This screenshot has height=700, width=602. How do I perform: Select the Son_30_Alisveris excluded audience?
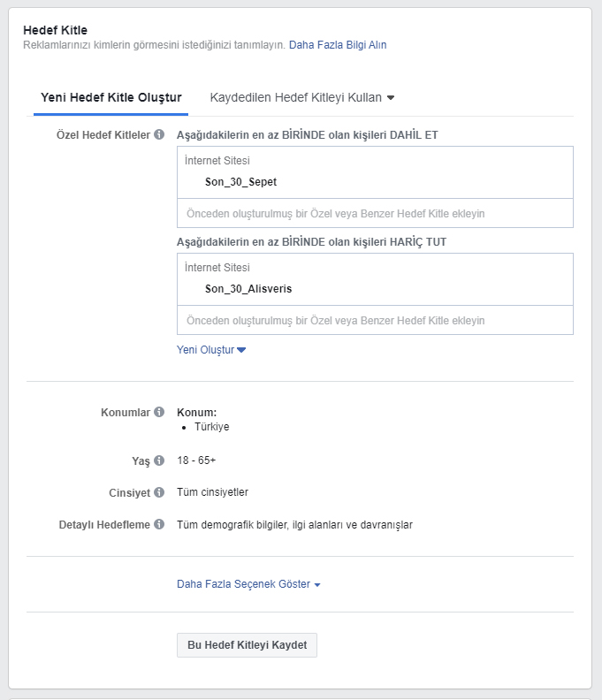click(248, 289)
